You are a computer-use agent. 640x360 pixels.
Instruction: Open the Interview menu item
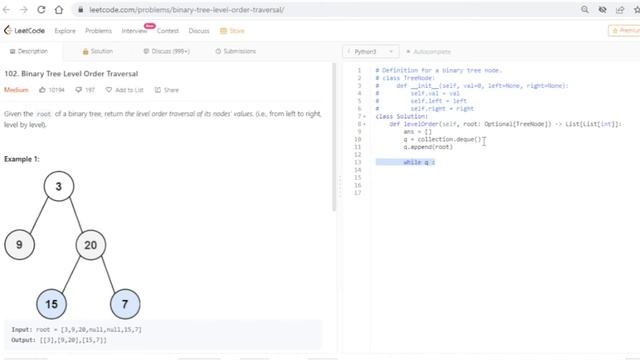[134, 31]
